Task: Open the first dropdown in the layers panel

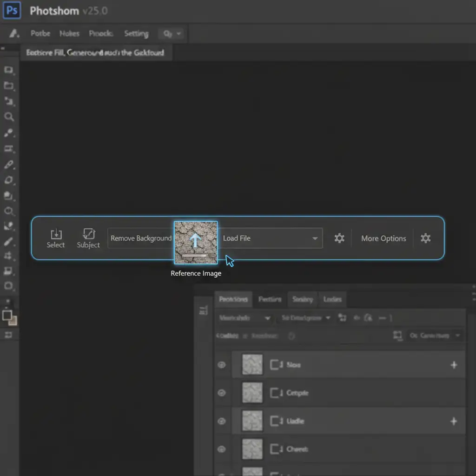Action: click(245, 318)
